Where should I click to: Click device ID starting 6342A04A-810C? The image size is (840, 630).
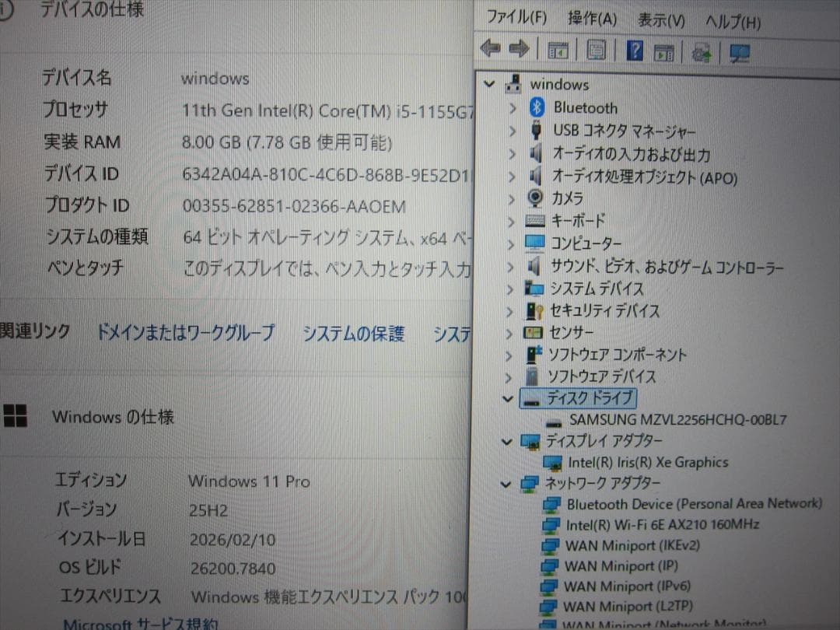point(326,175)
